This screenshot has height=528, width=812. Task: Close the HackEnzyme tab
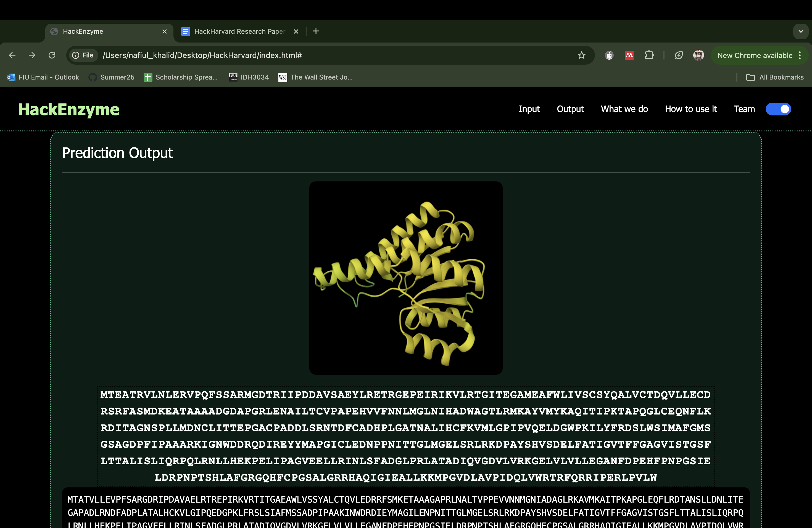164,31
